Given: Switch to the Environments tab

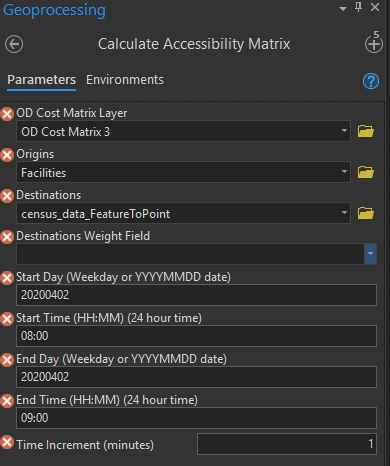Looking at the screenshot, I should pos(125,80).
